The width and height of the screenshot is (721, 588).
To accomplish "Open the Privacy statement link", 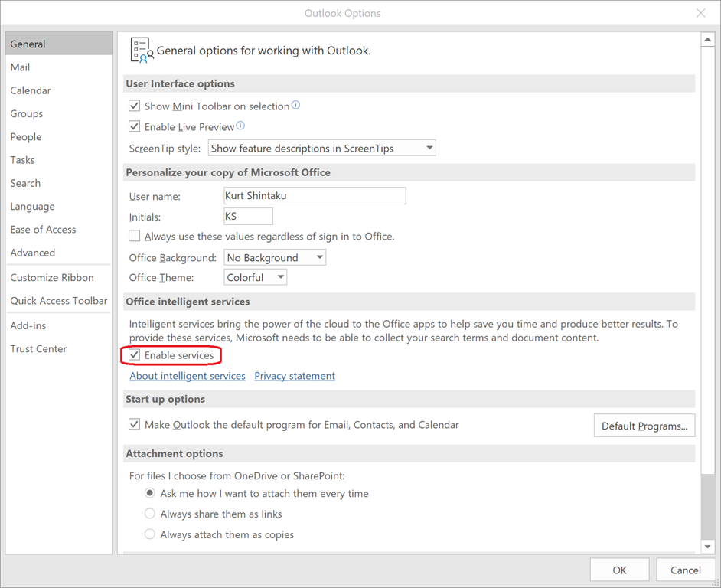I will point(295,376).
